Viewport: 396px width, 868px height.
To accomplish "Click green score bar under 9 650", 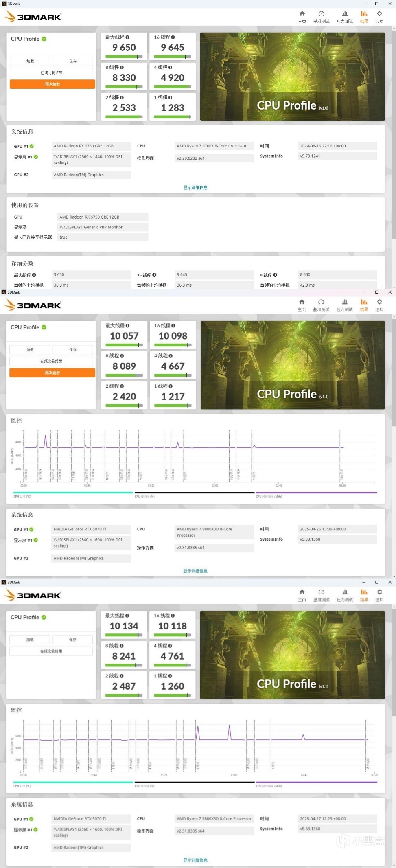I will (x=124, y=56).
